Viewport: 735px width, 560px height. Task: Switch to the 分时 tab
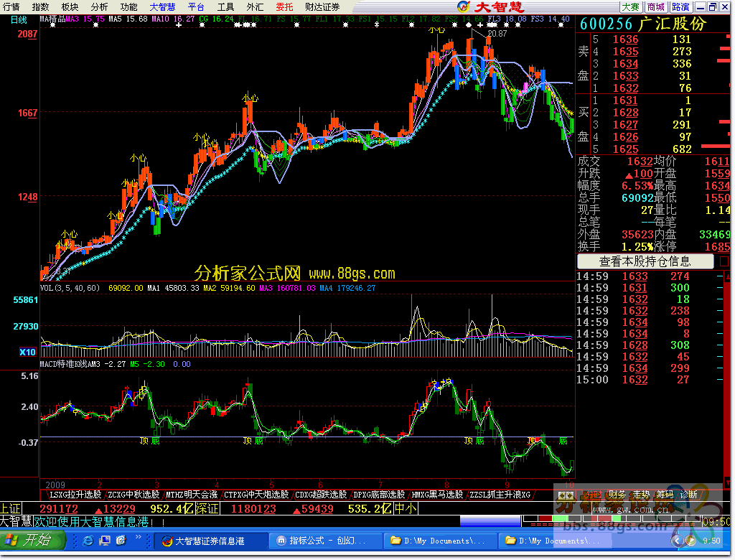pos(592,495)
